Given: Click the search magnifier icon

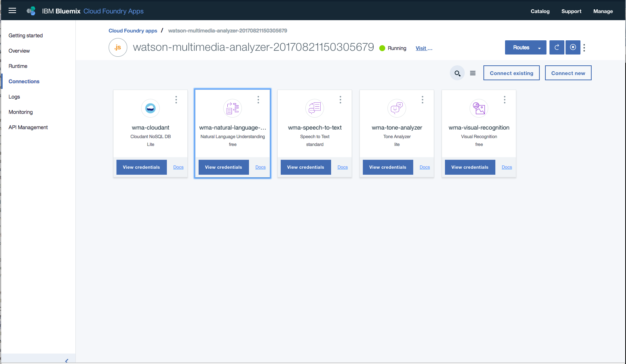Looking at the screenshot, I should [457, 73].
